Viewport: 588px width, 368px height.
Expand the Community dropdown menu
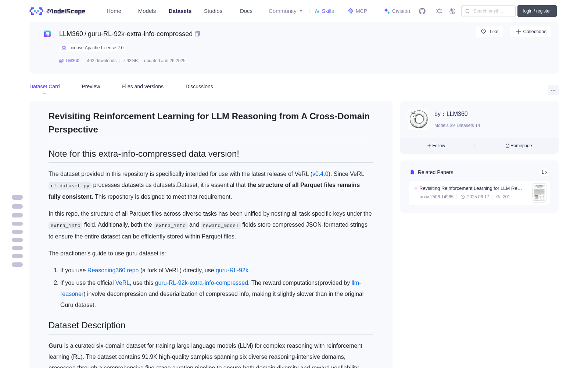(286, 11)
